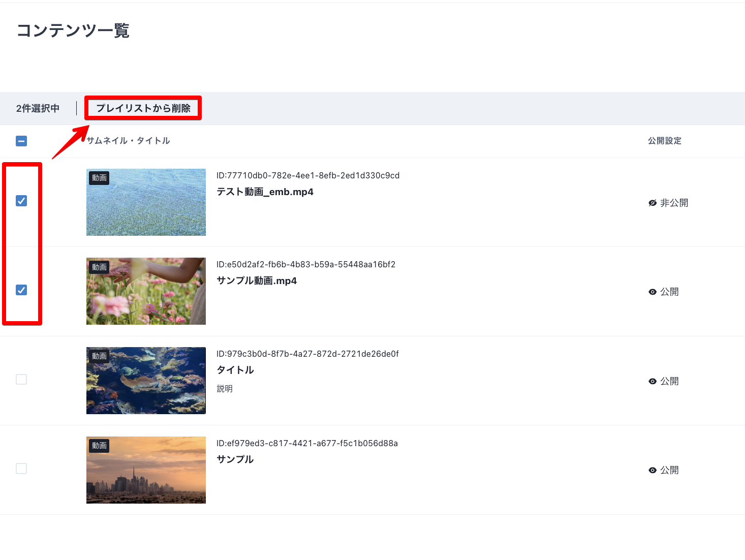Click the 公開 eye icon on the サンプル row
The image size is (745, 560).
pos(653,470)
